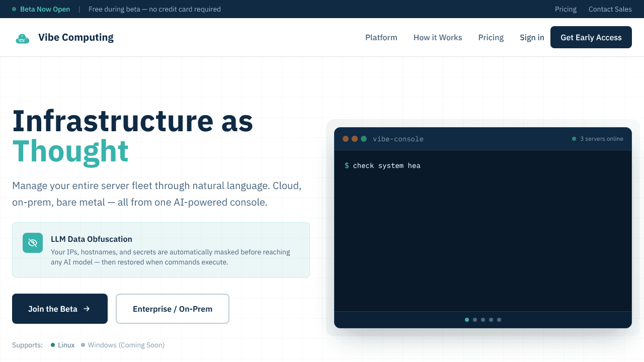Viewport: 644px width, 362px height.
Task: Click the terminal '$' prompt symbol
Action: pyautogui.click(x=347, y=165)
